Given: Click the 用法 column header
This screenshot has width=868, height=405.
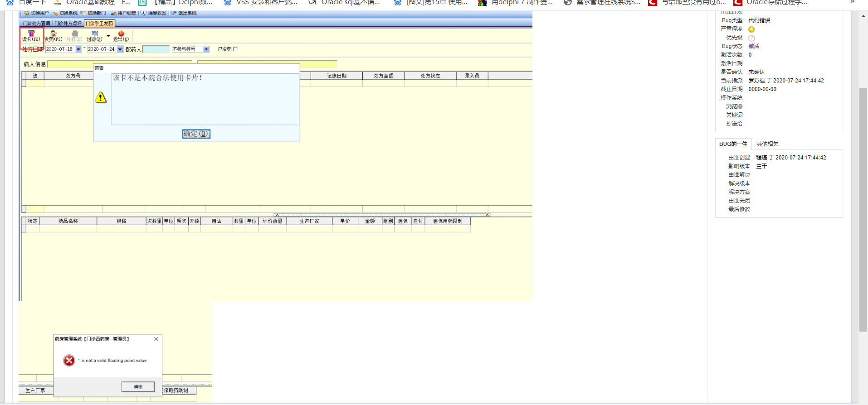Looking at the screenshot, I should [x=217, y=221].
